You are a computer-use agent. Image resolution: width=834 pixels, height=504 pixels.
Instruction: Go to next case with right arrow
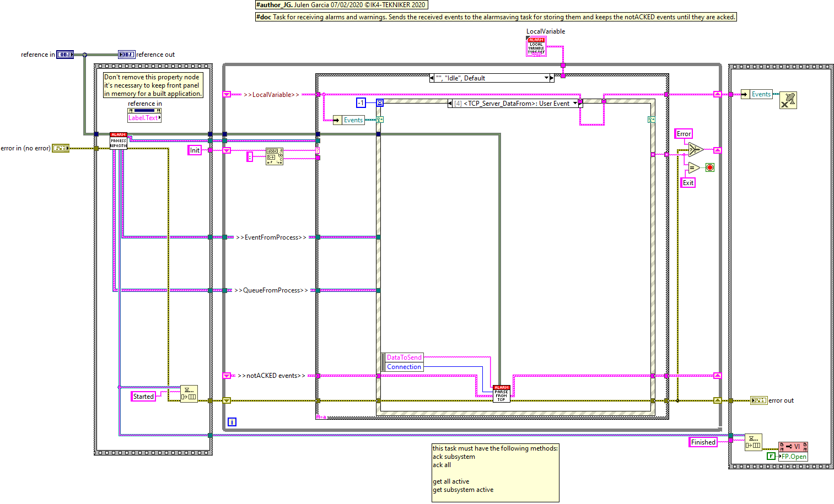point(552,78)
